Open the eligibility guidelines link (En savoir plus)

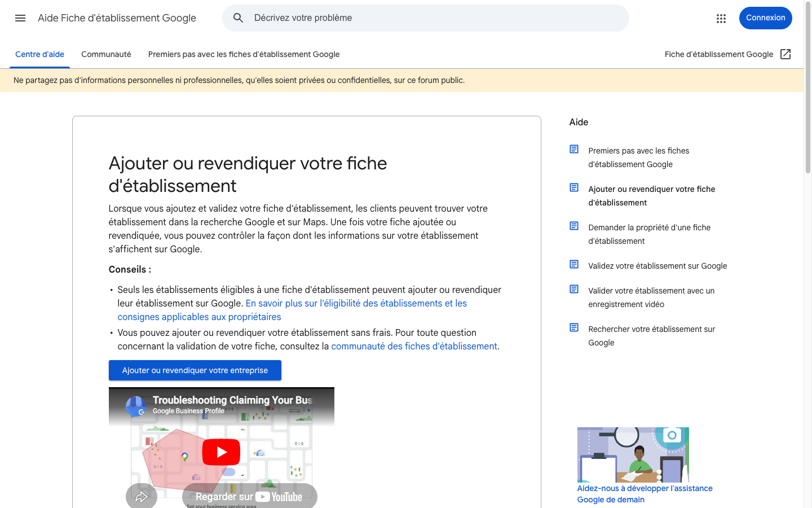click(292, 310)
